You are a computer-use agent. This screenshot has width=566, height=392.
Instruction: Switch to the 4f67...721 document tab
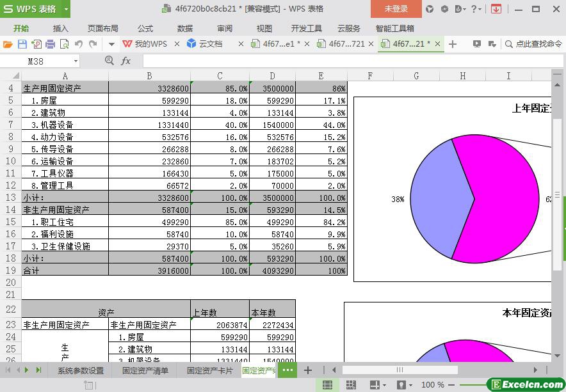[341, 44]
